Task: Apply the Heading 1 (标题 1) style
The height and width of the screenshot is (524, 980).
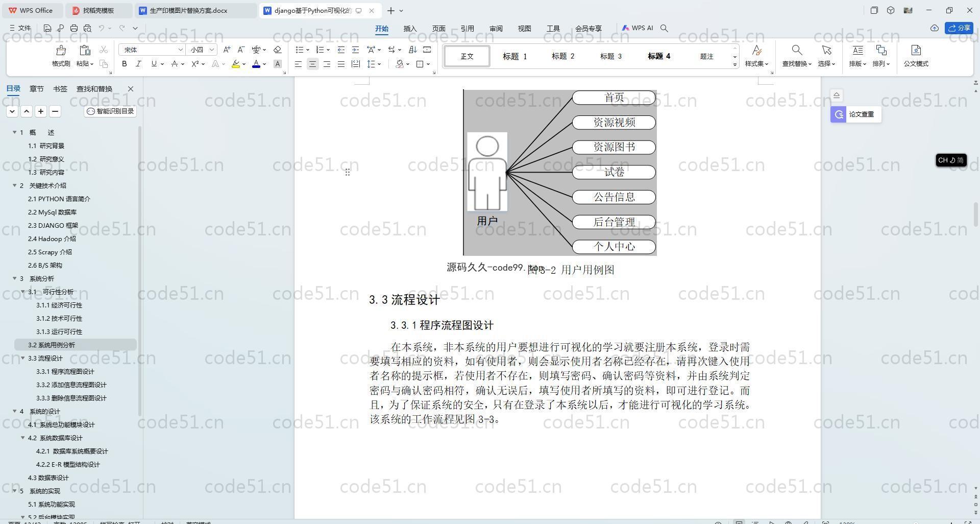Action: (x=514, y=56)
